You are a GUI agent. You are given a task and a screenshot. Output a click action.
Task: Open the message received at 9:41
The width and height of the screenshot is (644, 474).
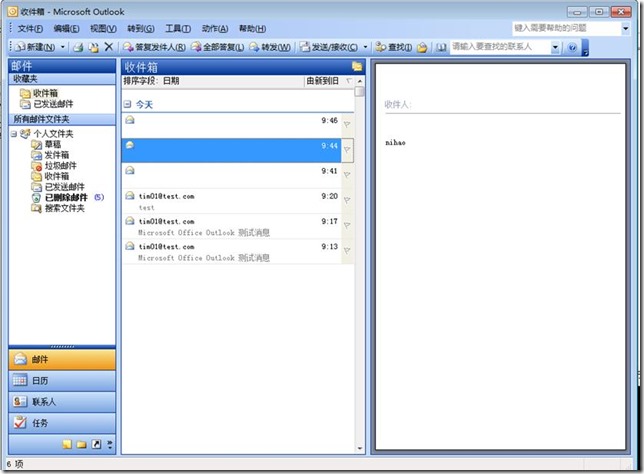tap(232, 176)
